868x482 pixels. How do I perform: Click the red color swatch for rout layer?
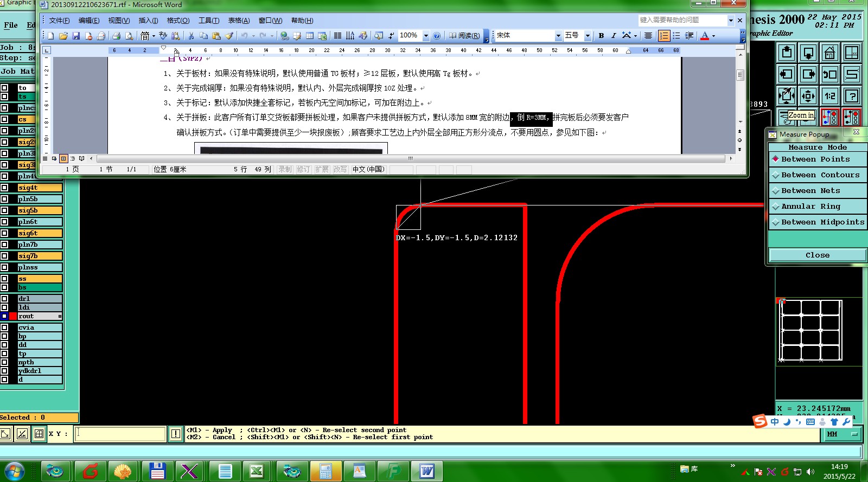tap(13, 316)
